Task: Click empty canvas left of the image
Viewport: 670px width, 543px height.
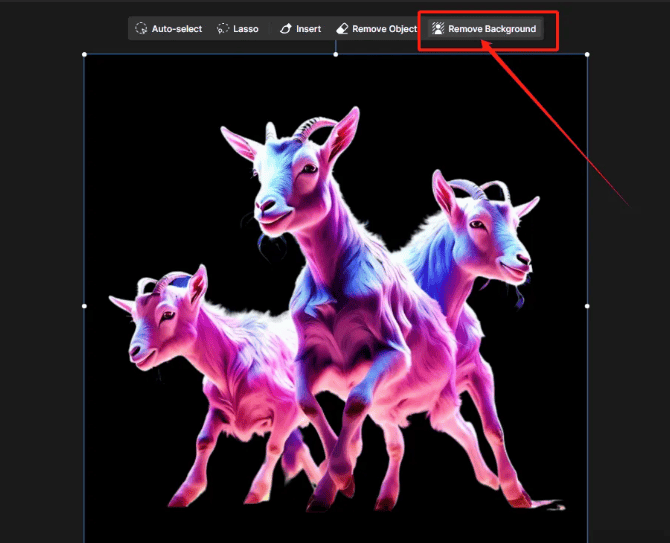Action: [40, 300]
